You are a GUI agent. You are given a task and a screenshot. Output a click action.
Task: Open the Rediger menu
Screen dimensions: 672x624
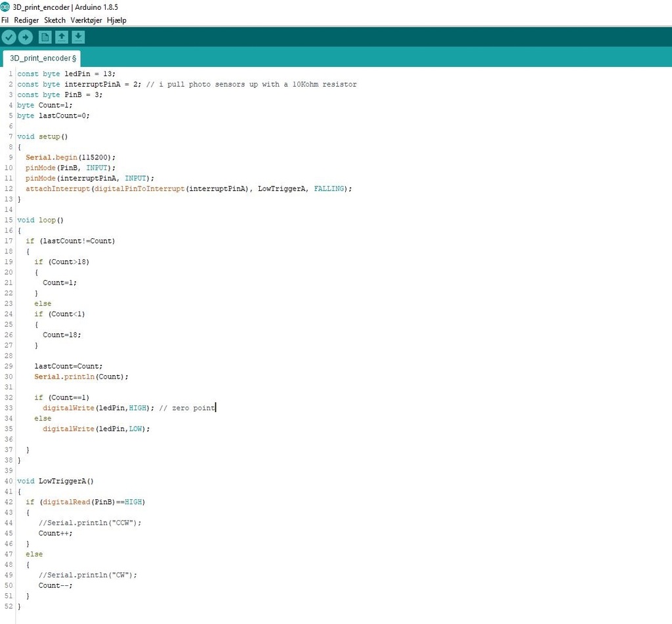(26, 20)
